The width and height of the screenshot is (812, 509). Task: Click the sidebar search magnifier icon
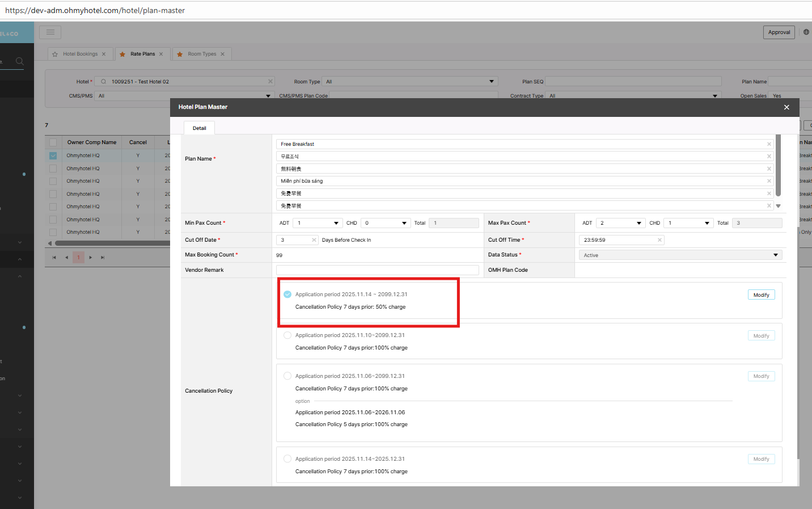coord(19,61)
